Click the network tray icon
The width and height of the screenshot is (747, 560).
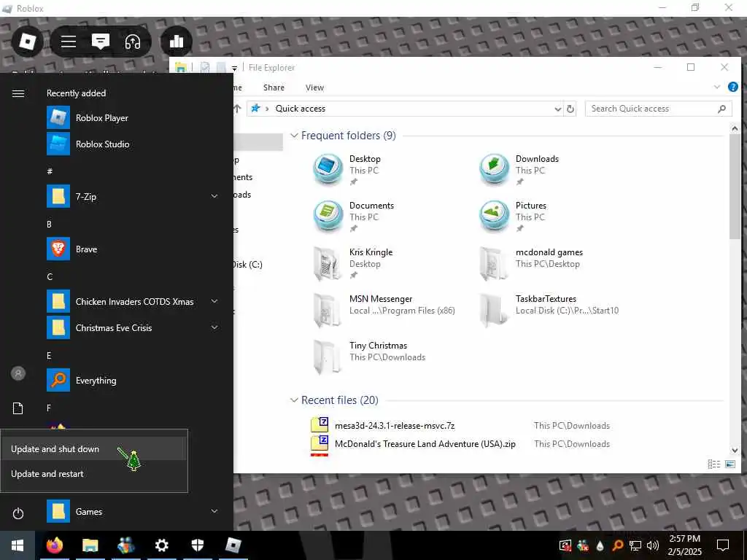coord(635,545)
